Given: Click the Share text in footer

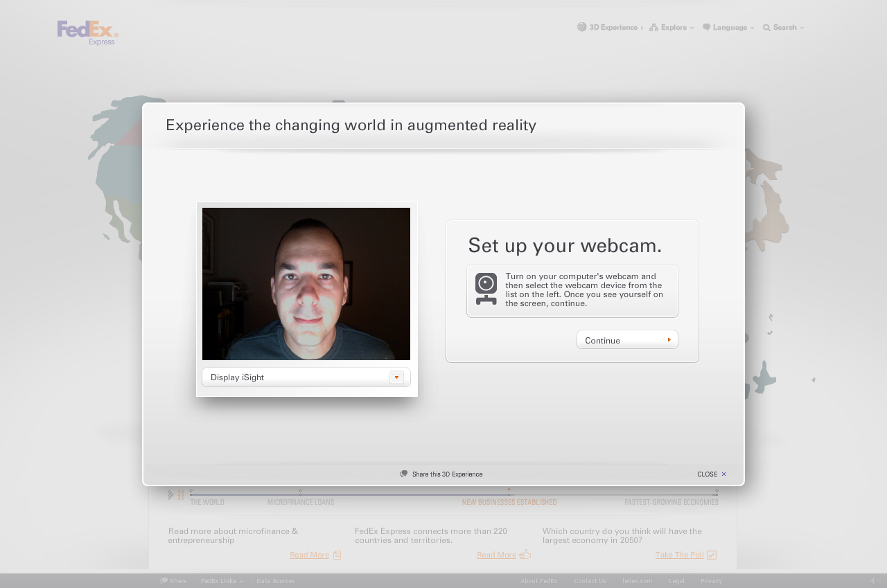Looking at the screenshot, I should [x=178, y=581].
